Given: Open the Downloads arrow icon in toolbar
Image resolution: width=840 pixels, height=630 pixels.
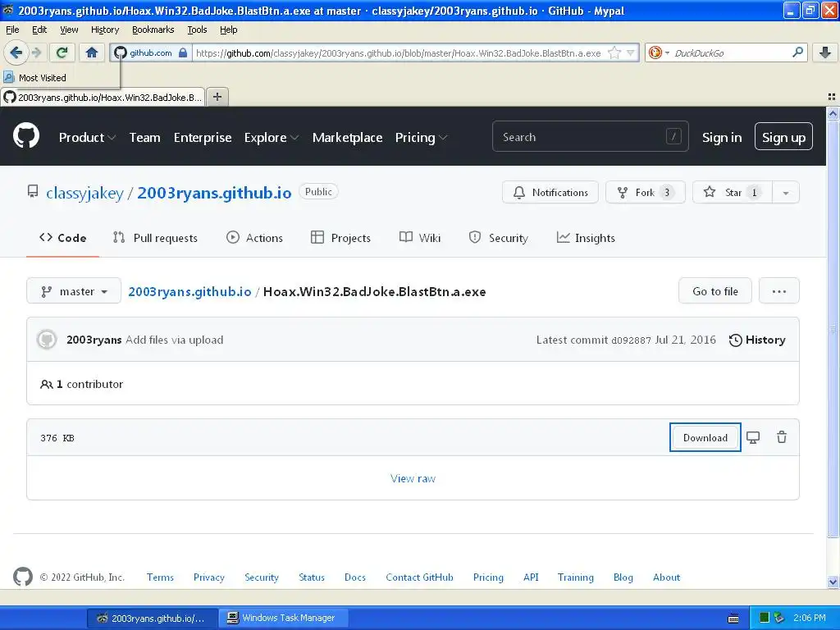Looking at the screenshot, I should coord(825,52).
